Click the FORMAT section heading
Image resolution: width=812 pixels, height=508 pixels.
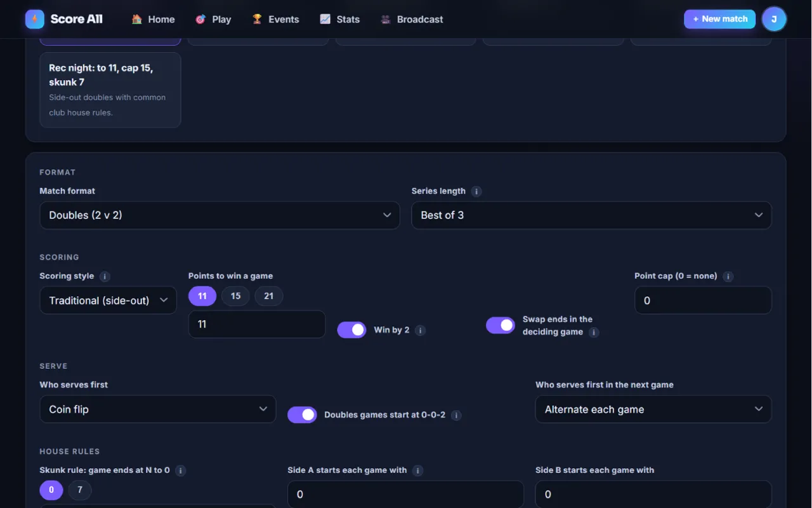coord(57,172)
